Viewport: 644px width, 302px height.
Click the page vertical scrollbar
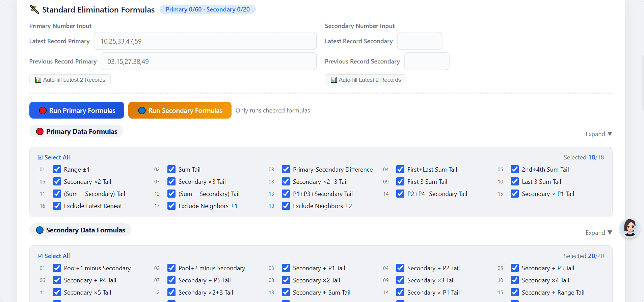tap(642, 83)
